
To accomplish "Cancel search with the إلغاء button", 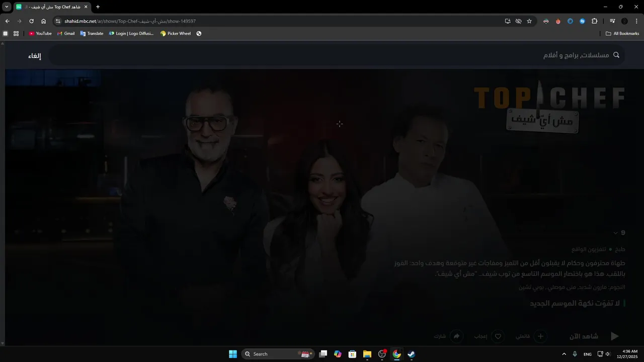I will (35, 56).
